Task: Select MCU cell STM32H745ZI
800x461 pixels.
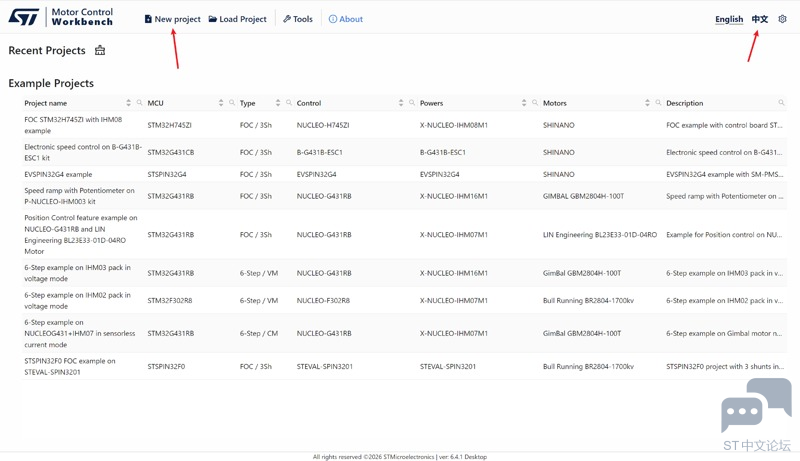Action: 169,125
